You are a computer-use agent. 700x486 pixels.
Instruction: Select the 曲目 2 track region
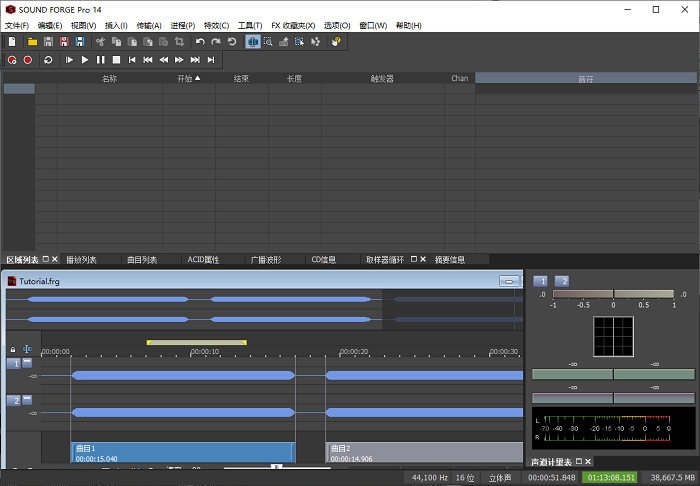(424, 453)
